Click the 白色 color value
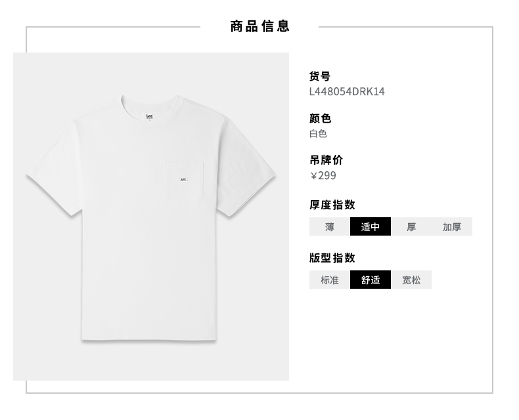Screen dimensions: 519x420 [x=318, y=134]
